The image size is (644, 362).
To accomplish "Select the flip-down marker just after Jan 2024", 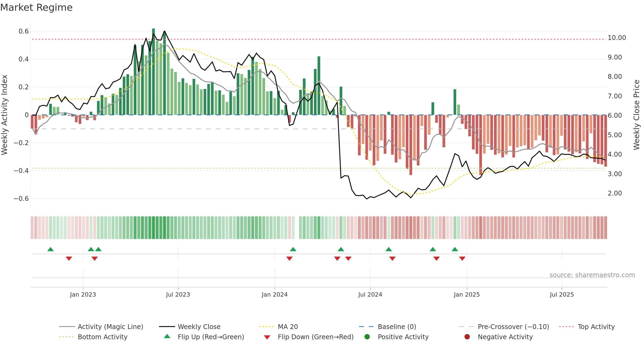I will 289,258.
